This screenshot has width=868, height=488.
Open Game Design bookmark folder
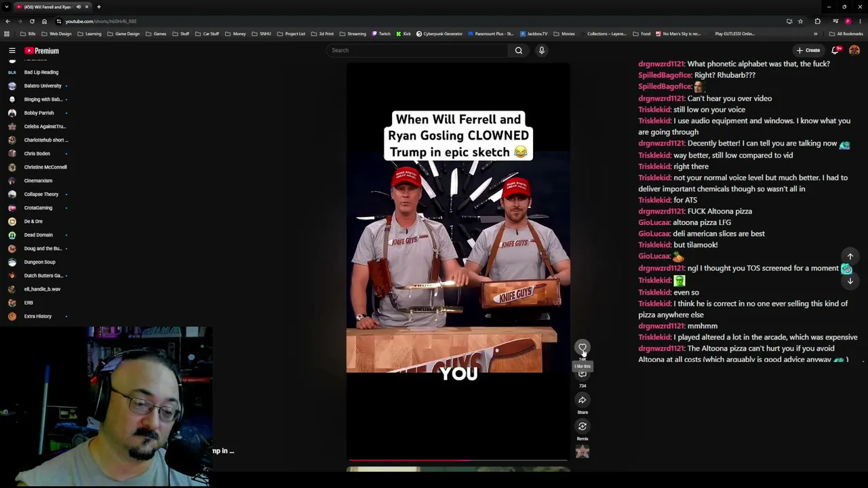pyautogui.click(x=123, y=34)
